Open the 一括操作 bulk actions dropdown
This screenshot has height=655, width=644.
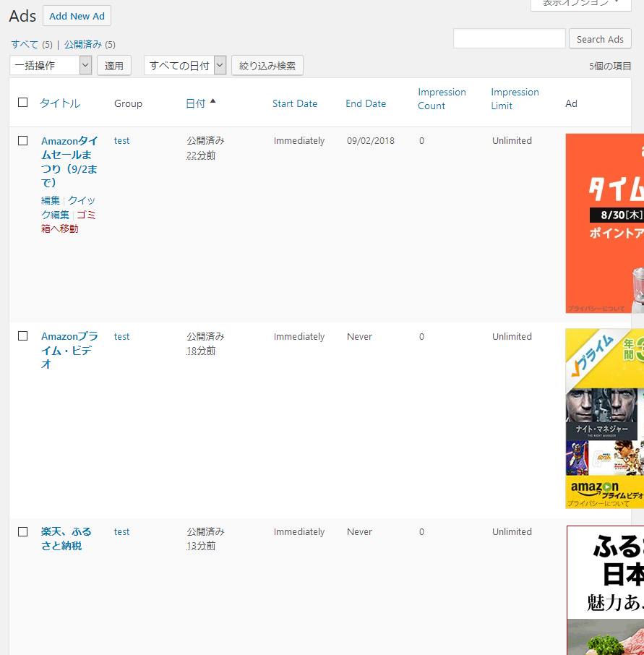[x=51, y=66]
